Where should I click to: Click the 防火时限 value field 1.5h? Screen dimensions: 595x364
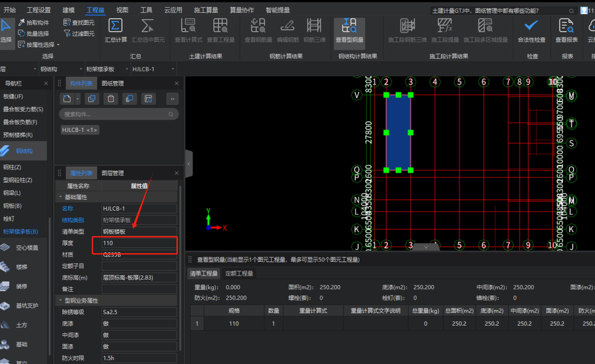139,358
